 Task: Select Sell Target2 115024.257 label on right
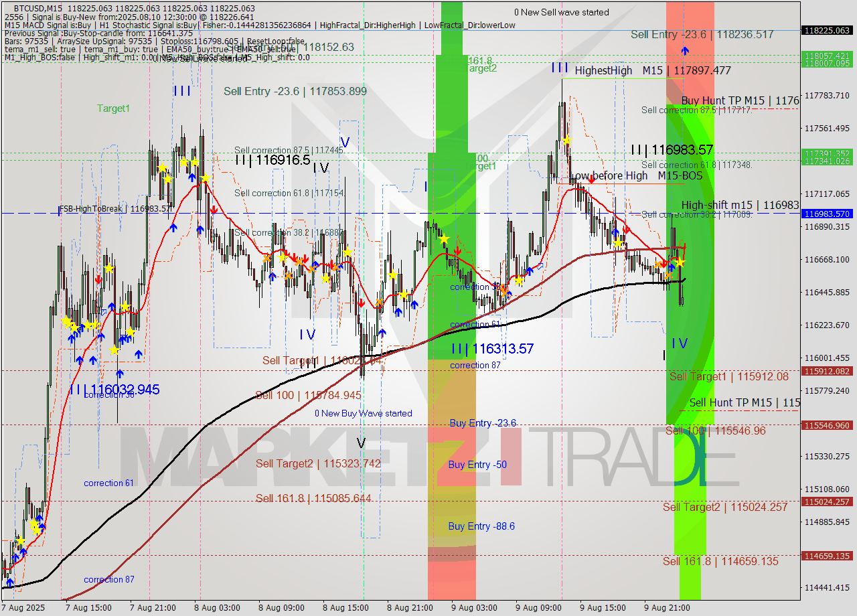[725, 507]
